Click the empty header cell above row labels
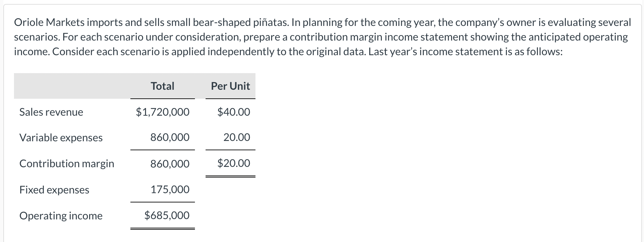 [72, 86]
